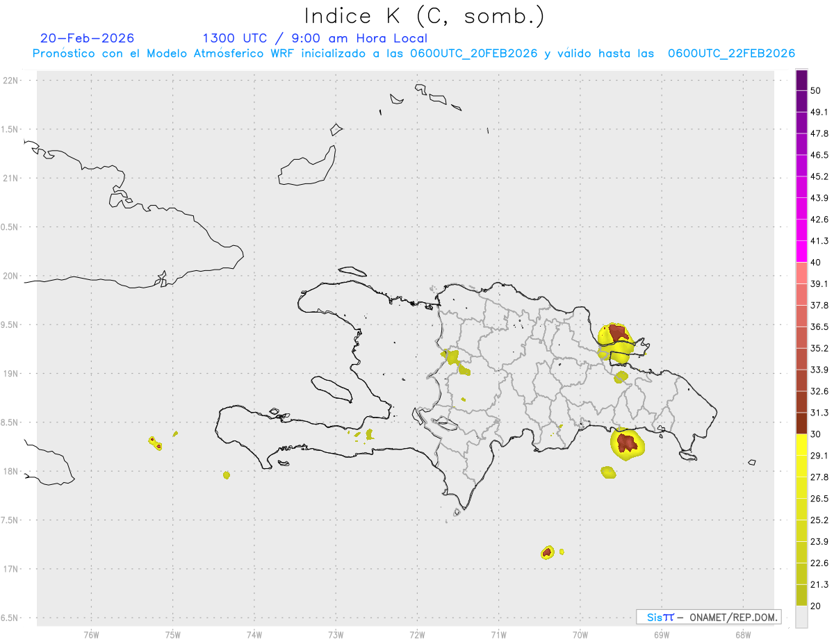Click the "68W" longitude label
Image resolution: width=834 pixels, height=644 pixels.
click(742, 634)
